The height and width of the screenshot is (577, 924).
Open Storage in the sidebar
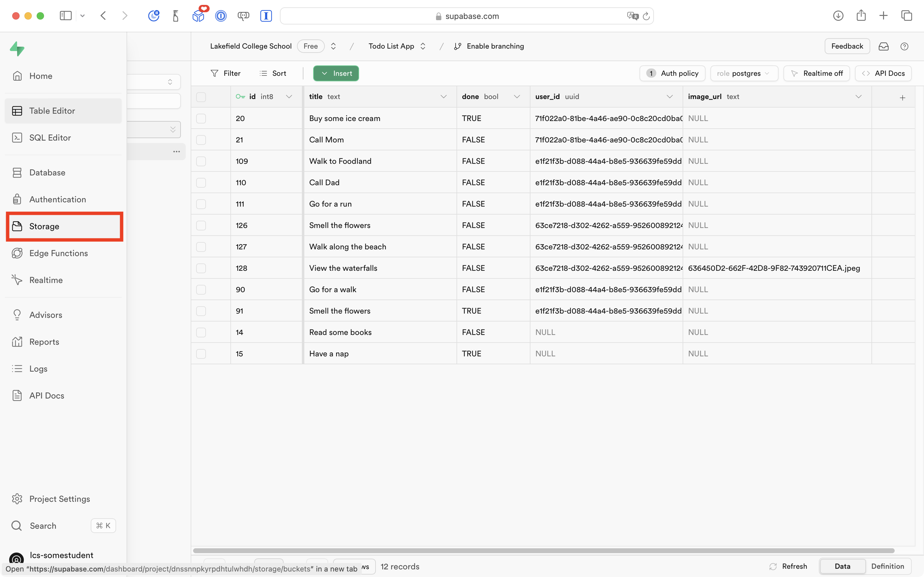pyautogui.click(x=44, y=226)
